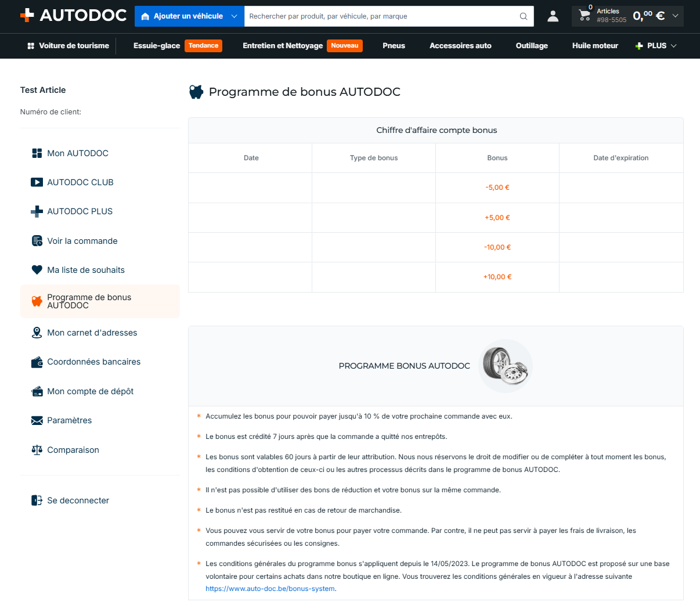
Task: Click the search magnifier icon
Action: (x=524, y=16)
